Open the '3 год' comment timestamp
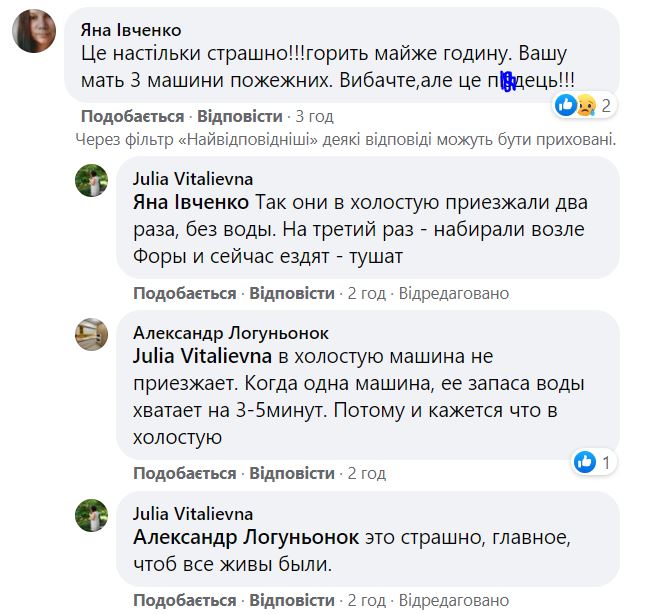 point(314,116)
